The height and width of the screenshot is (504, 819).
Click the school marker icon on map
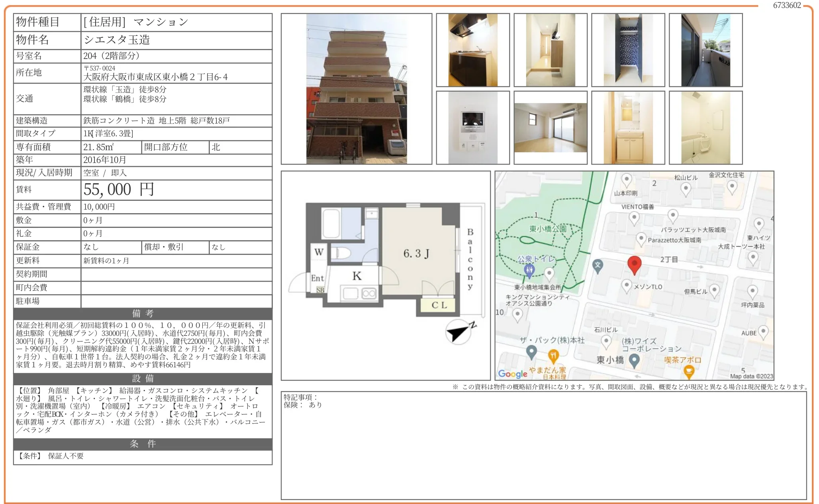pyautogui.click(x=598, y=265)
